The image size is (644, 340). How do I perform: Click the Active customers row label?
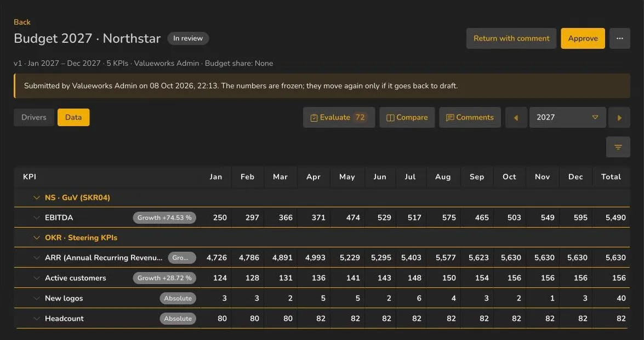coord(75,278)
